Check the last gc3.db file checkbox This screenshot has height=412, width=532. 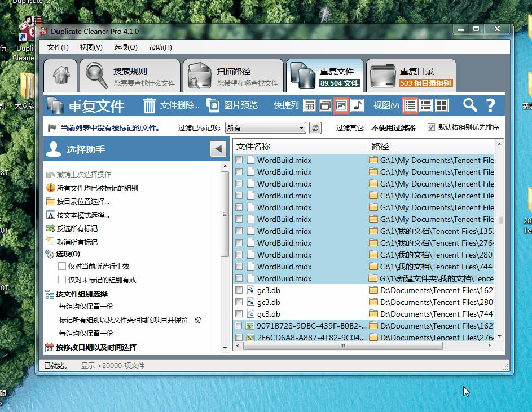pyautogui.click(x=239, y=314)
